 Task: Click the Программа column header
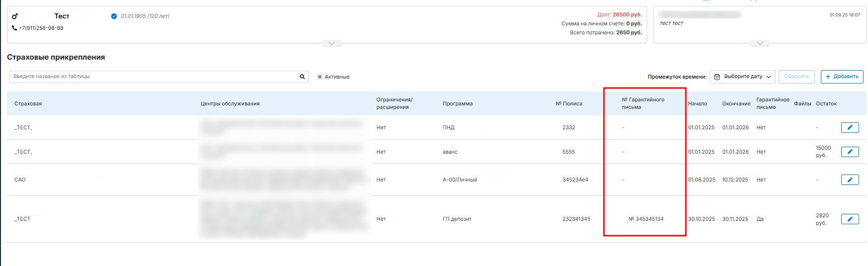457,104
